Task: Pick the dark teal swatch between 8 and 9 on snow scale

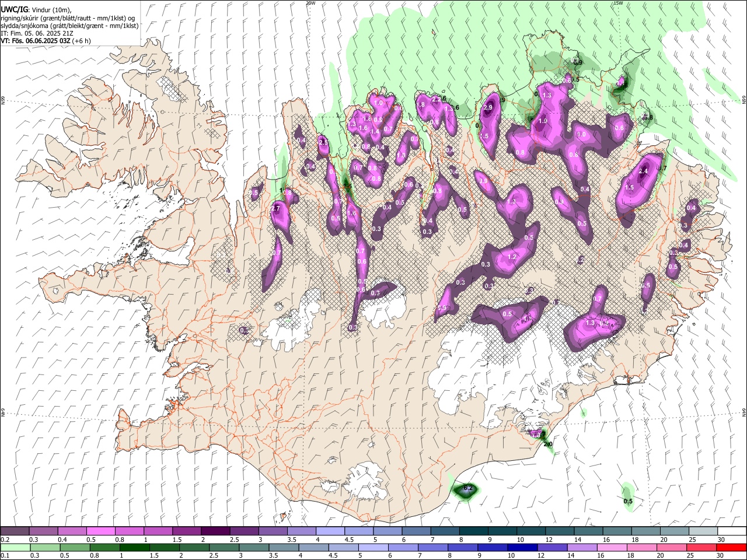Action: tap(473, 531)
